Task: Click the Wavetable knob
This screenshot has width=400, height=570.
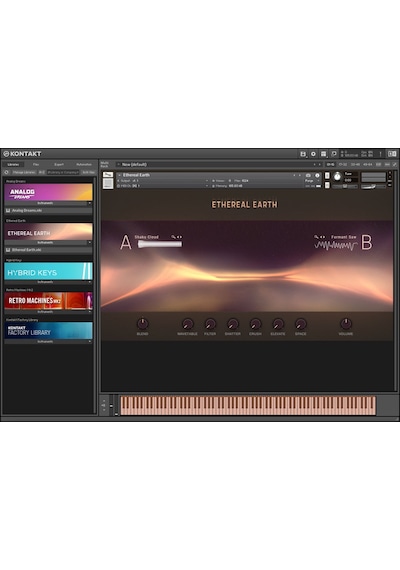Action: pyautogui.click(x=188, y=323)
